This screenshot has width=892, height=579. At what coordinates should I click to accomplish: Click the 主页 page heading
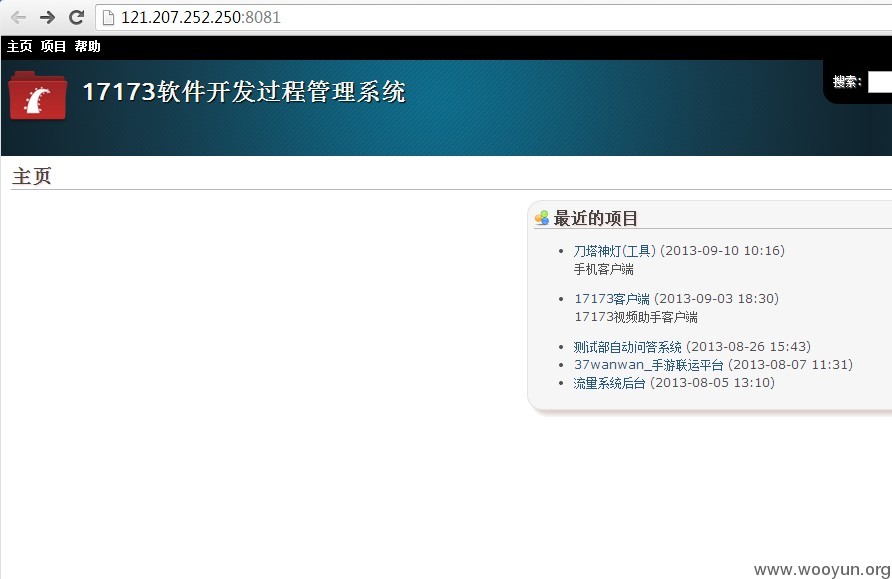(x=32, y=176)
